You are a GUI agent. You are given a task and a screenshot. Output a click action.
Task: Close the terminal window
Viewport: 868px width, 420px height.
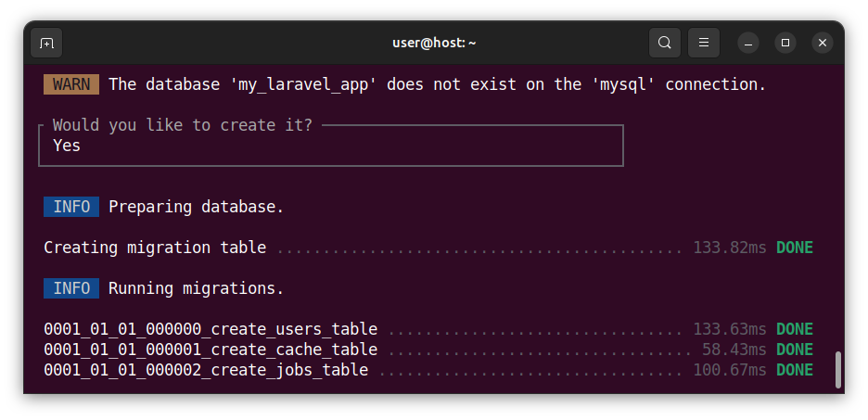pyautogui.click(x=822, y=43)
